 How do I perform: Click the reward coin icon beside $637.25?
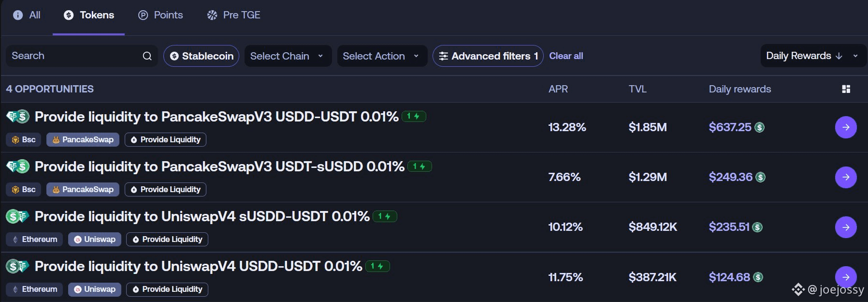coord(760,127)
